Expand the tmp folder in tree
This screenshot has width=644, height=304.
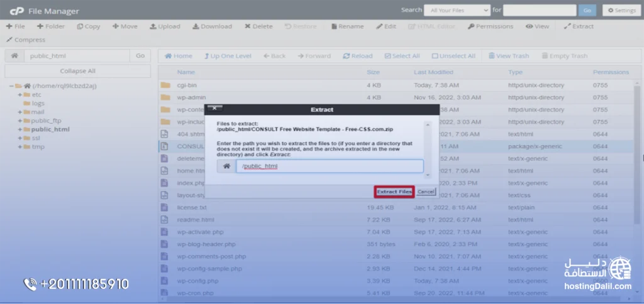coord(19,147)
